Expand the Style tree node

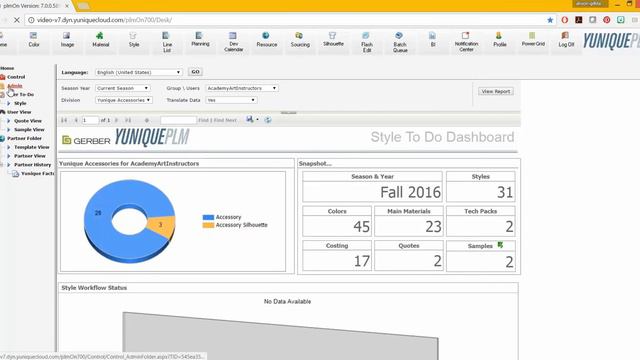click(9, 103)
